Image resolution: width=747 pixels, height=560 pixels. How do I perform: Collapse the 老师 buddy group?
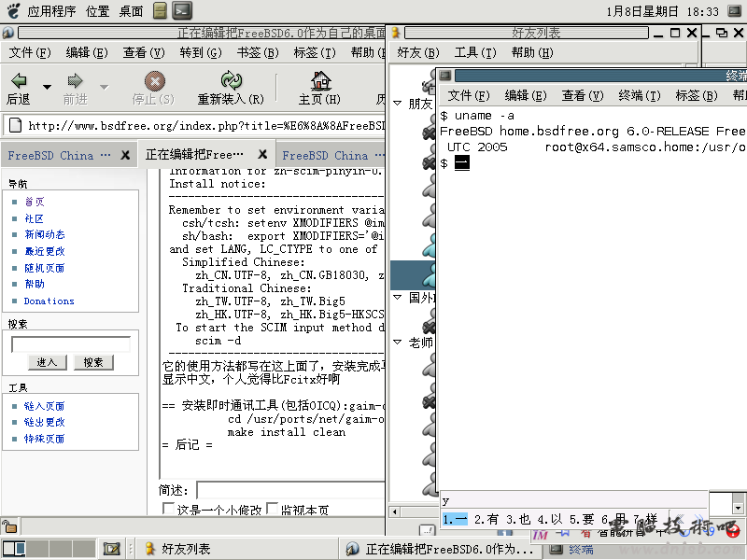tap(398, 342)
